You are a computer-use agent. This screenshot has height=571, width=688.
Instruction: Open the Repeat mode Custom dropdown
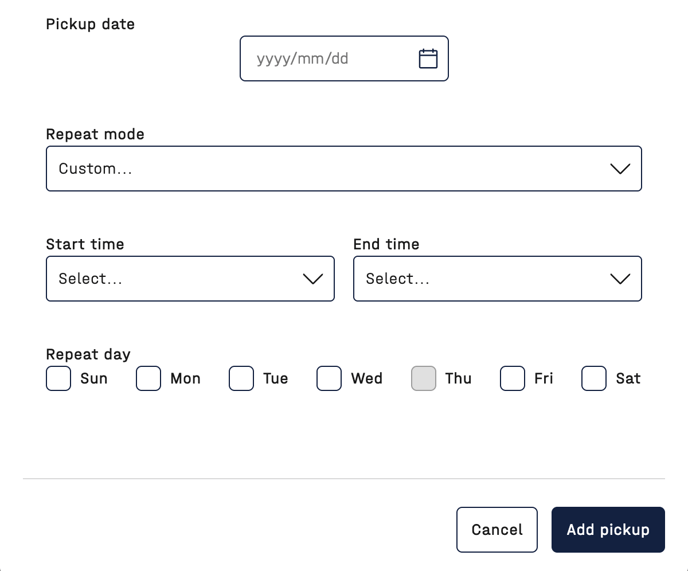(330, 169)
